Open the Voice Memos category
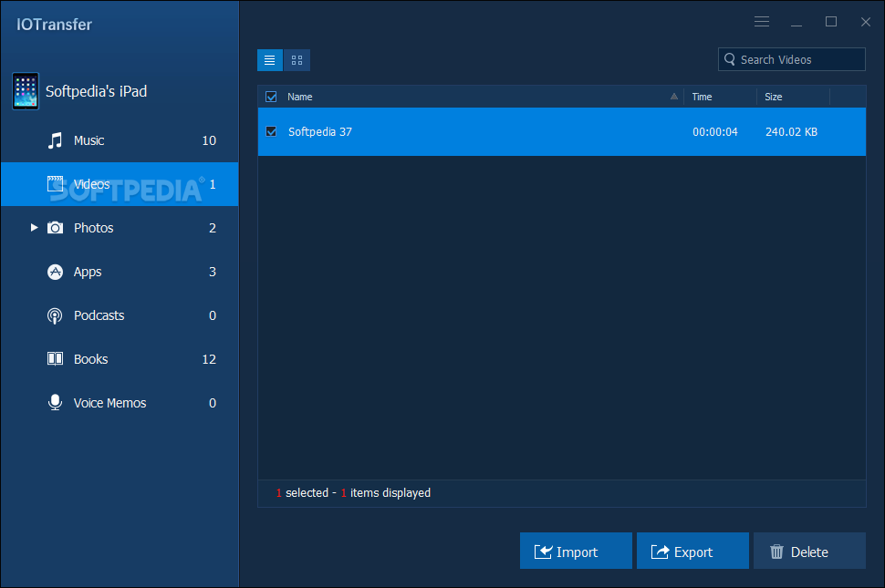This screenshot has width=885, height=588. tap(120, 403)
